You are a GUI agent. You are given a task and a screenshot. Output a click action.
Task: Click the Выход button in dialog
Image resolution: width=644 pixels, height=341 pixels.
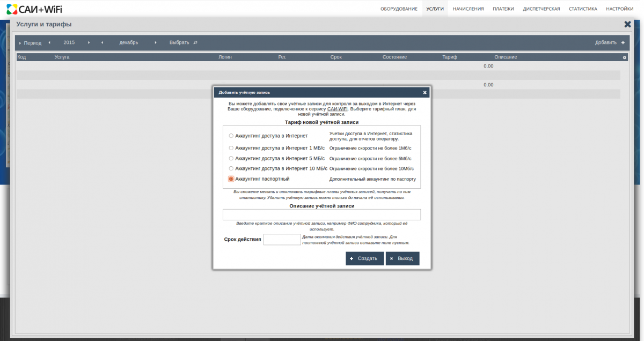pos(402,258)
